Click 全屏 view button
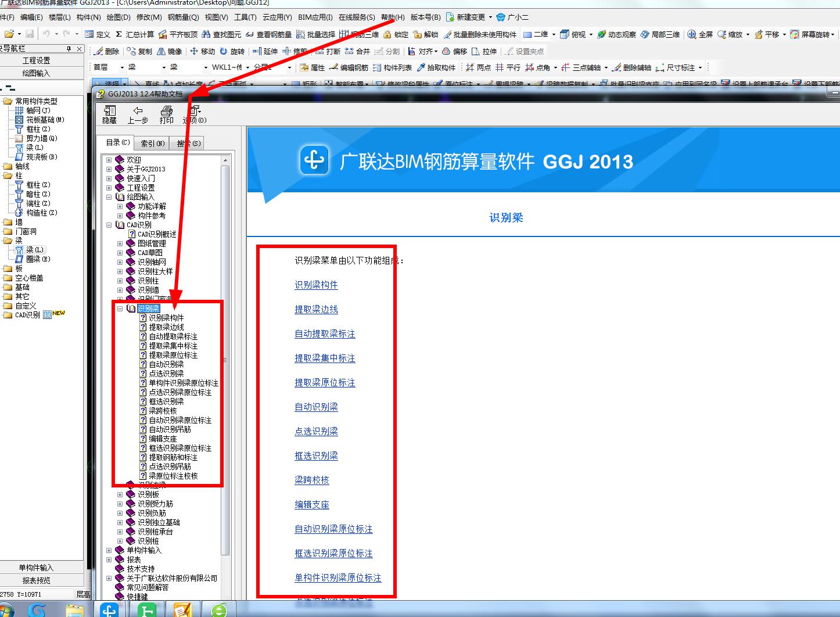 tap(700, 34)
